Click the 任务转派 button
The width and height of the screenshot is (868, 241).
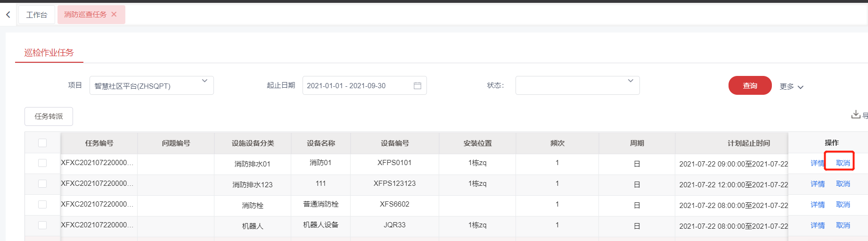pos(49,116)
